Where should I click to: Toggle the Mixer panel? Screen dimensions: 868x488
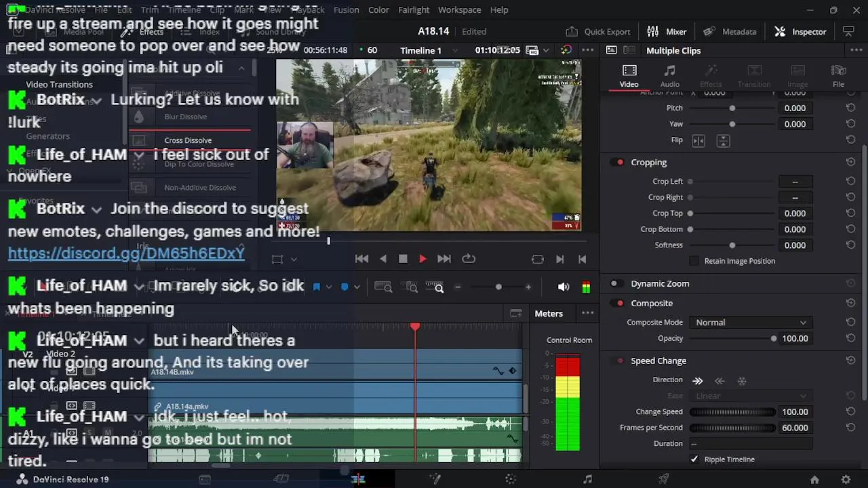coord(667,31)
